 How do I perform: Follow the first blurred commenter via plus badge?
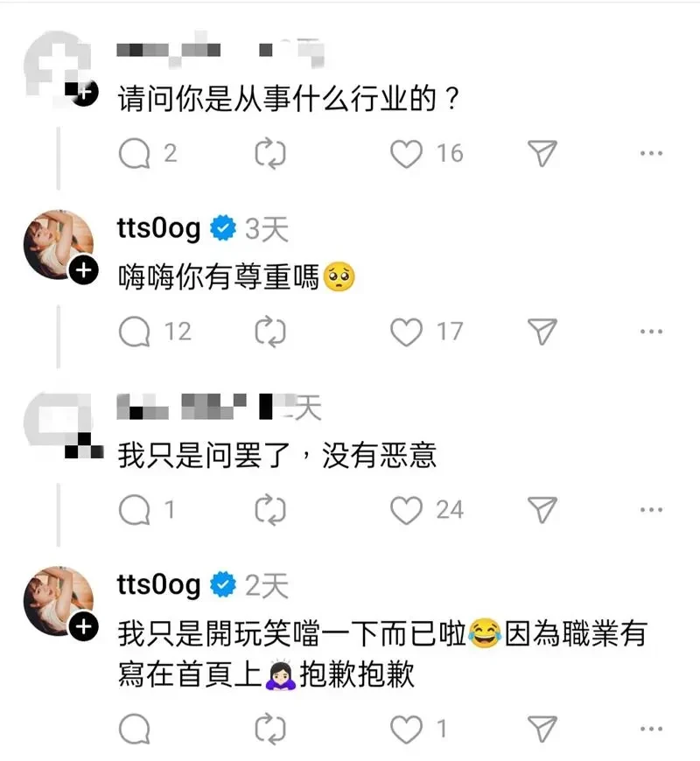(x=83, y=92)
